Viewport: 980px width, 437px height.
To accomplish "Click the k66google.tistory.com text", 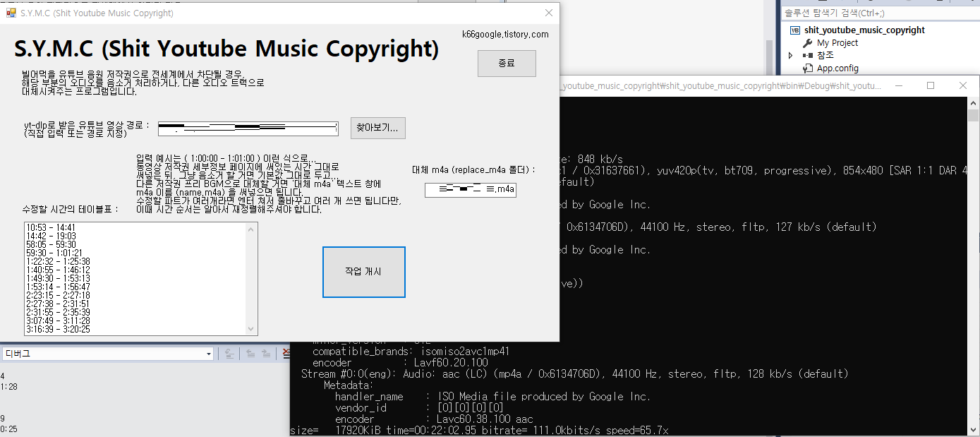I will [x=505, y=35].
